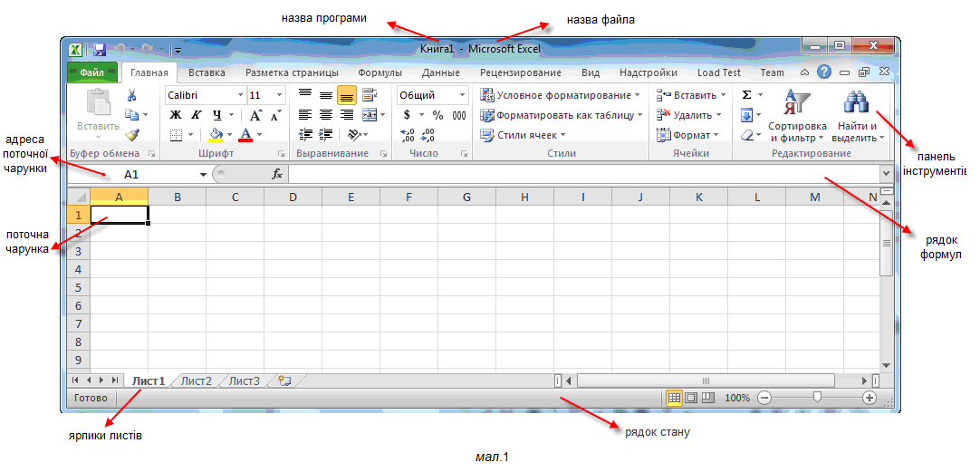
Task: Switch to Page Layout view button
Action: pyautogui.click(x=691, y=398)
